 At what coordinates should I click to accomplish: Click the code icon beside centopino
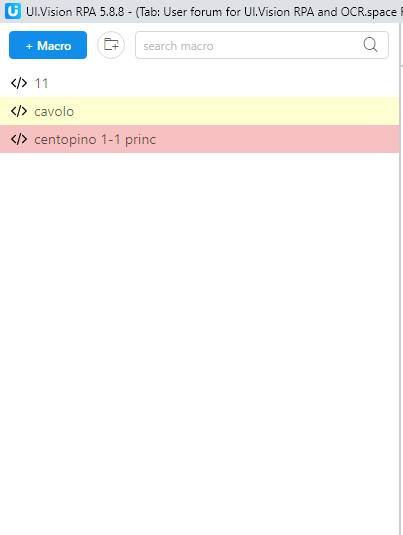click(x=19, y=139)
